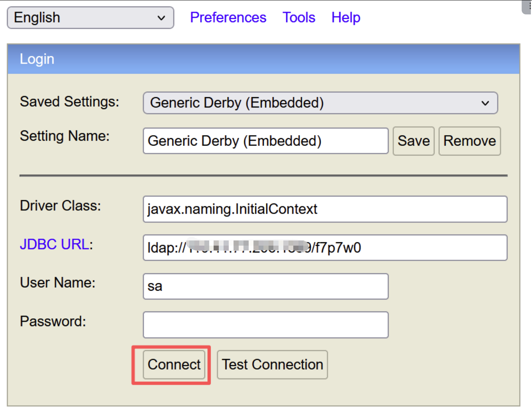
Task: Open the Help link
Action: coord(346,17)
